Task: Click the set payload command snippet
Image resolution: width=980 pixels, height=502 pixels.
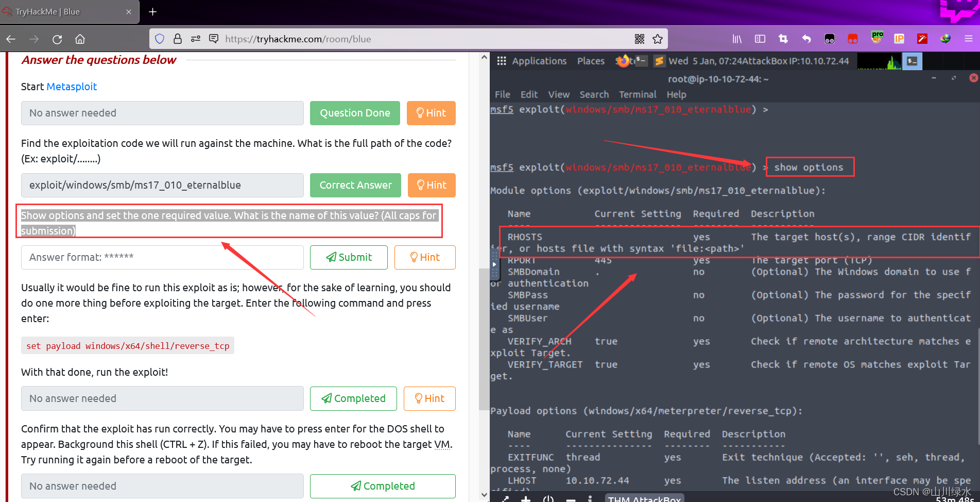Action: (x=128, y=346)
